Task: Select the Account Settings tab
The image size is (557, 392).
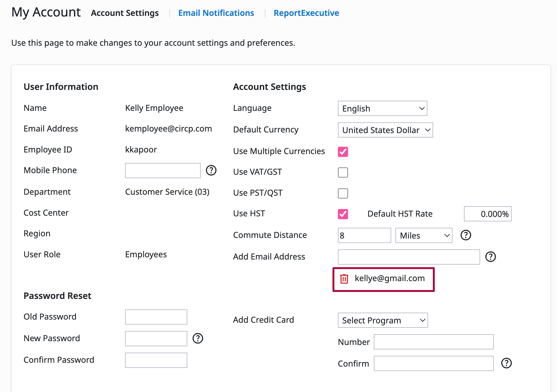Action: tap(125, 13)
